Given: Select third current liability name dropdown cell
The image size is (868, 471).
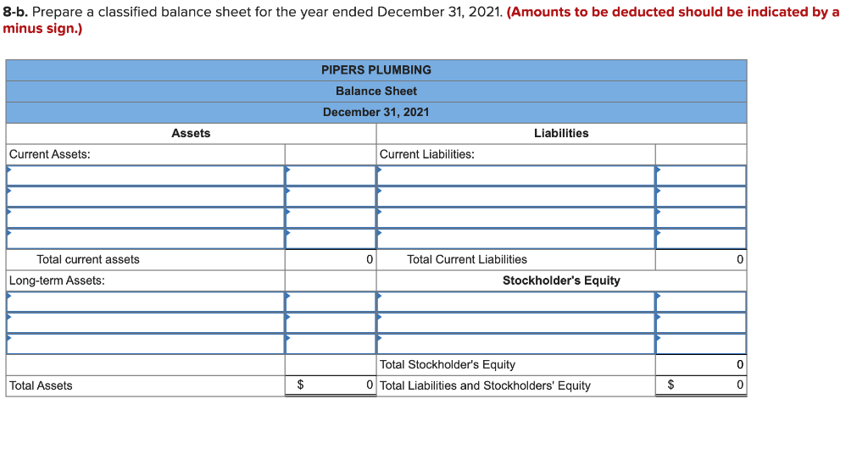Looking at the screenshot, I should [x=516, y=218].
